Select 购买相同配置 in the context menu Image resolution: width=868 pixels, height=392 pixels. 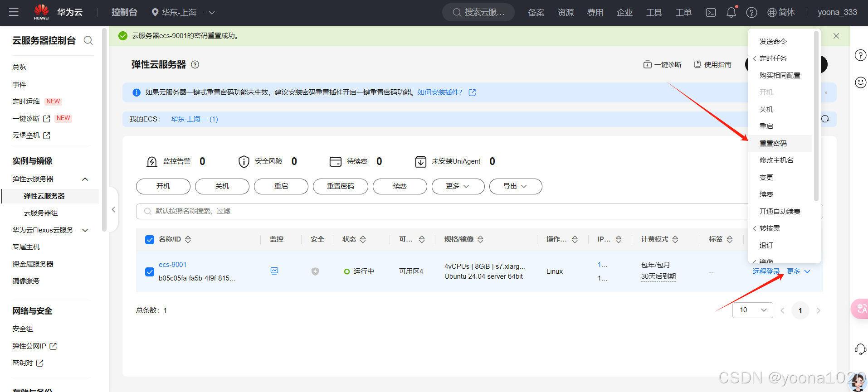click(x=780, y=75)
